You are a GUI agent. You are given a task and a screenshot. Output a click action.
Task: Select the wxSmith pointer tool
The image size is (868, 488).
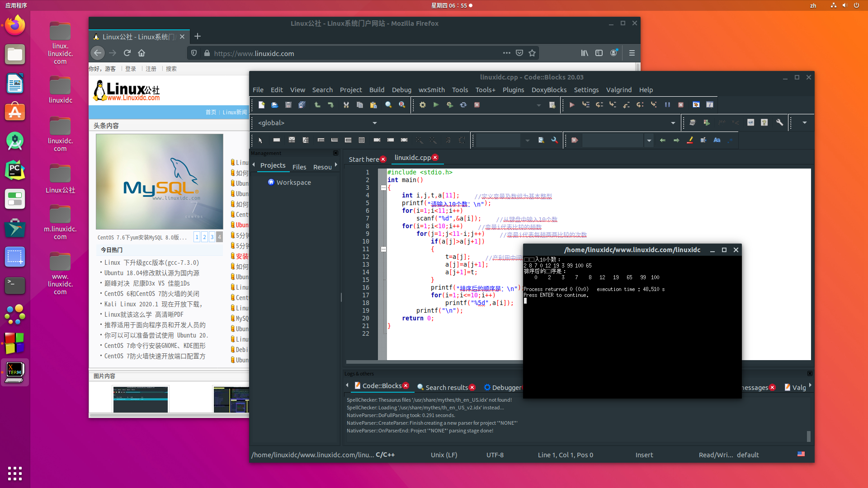point(260,140)
